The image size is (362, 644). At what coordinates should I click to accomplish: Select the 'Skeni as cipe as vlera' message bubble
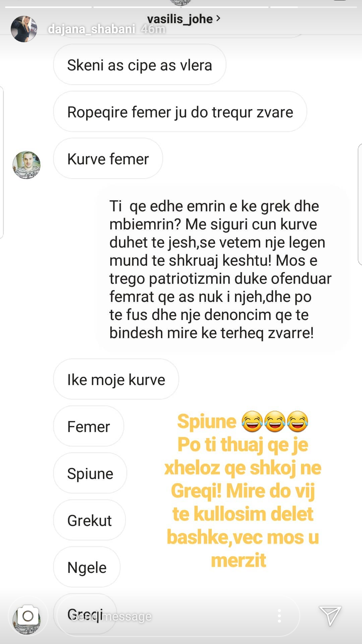(139, 65)
